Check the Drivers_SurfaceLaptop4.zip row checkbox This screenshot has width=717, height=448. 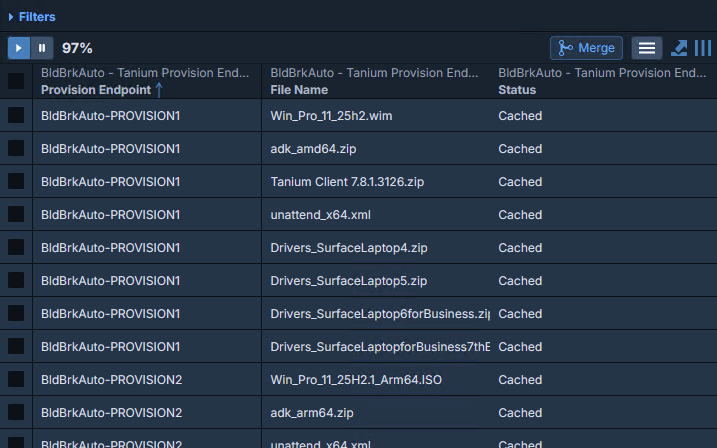[16, 247]
